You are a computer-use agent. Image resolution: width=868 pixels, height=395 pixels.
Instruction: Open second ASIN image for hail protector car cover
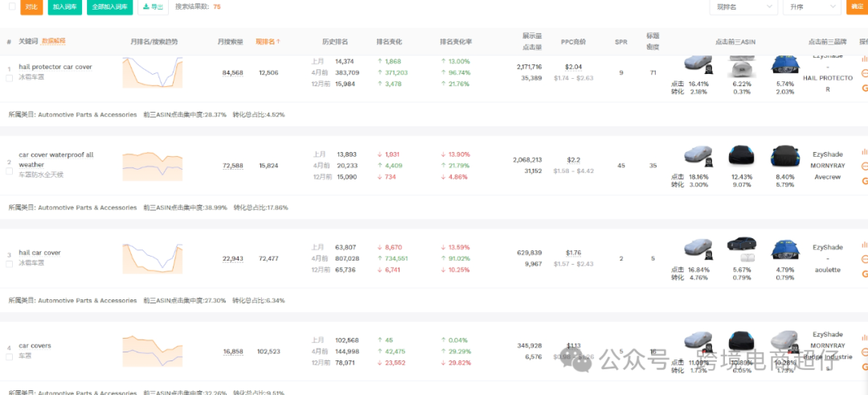click(x=741, y=65)
